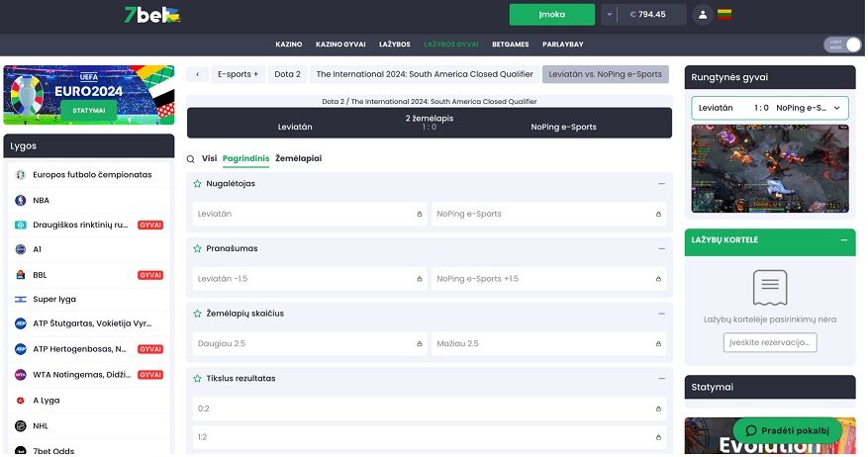Open the live Dota 2 stream thumbnail

(769, 169)
